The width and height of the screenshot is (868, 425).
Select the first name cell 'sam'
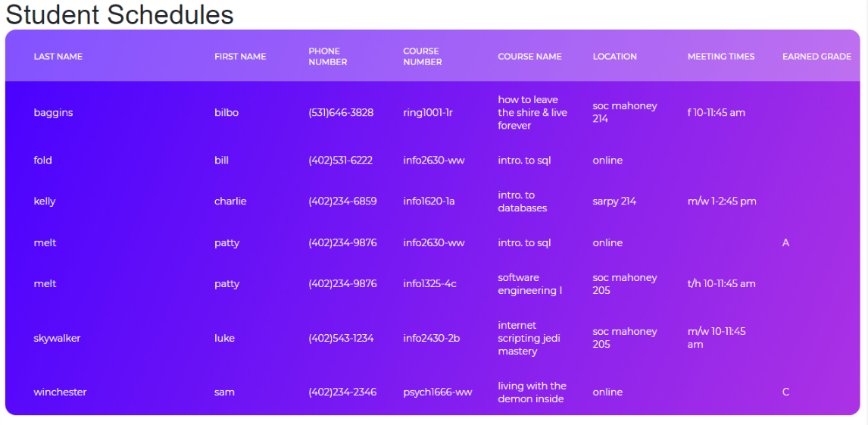[224, 392]
